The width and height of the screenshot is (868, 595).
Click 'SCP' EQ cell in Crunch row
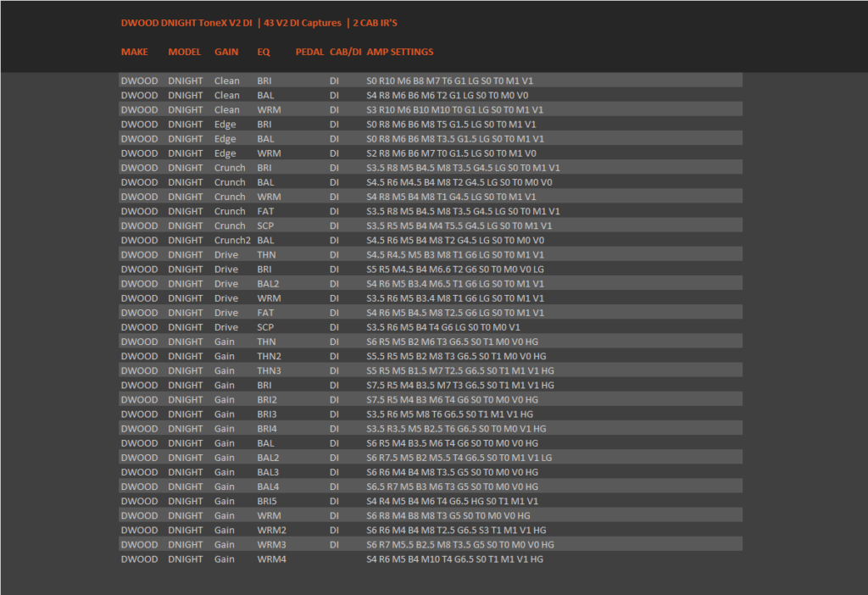(265, 225)
